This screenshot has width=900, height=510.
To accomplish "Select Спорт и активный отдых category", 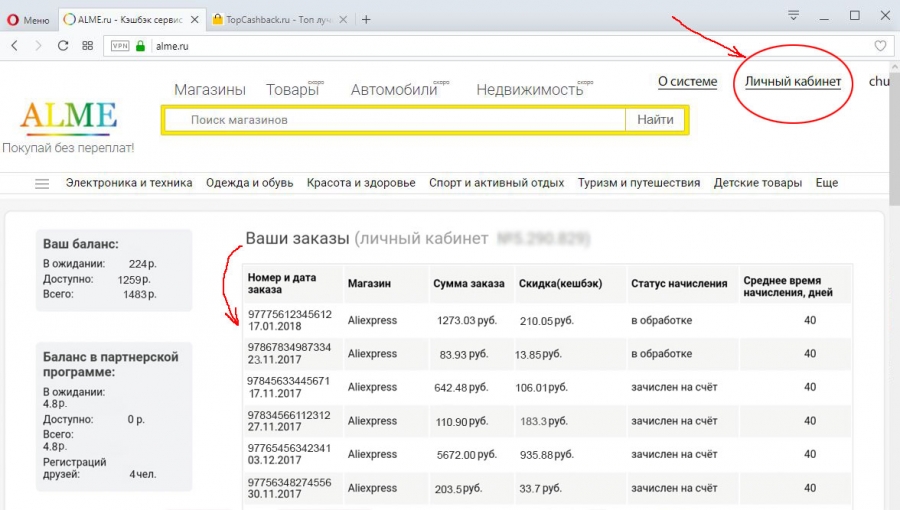I will [496, 182].
